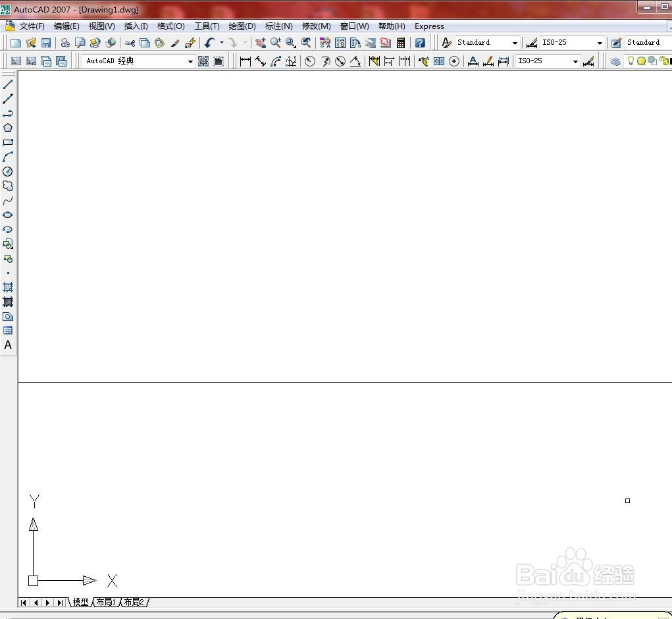Expand the text style Standard dropdown
This screenshot has width=672, height=619.
pos(515,43)
